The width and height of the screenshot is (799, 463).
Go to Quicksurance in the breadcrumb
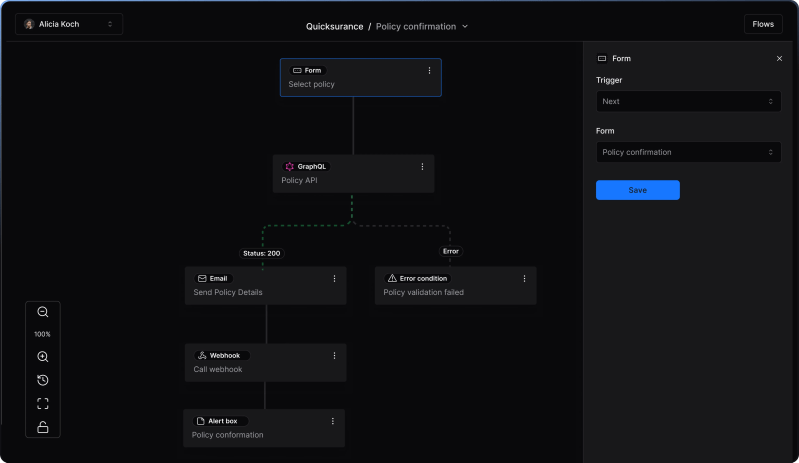[x=334, y=26]
